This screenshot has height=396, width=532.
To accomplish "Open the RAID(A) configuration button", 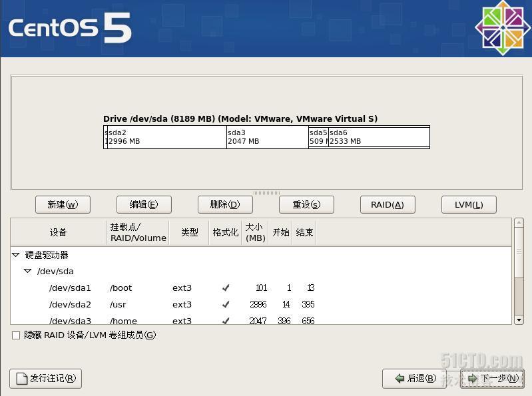I will coord(388,204).
